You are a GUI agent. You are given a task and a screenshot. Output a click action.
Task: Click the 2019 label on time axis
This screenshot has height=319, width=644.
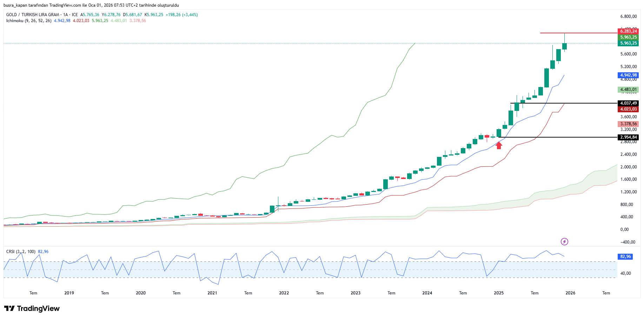pos(69,293)
